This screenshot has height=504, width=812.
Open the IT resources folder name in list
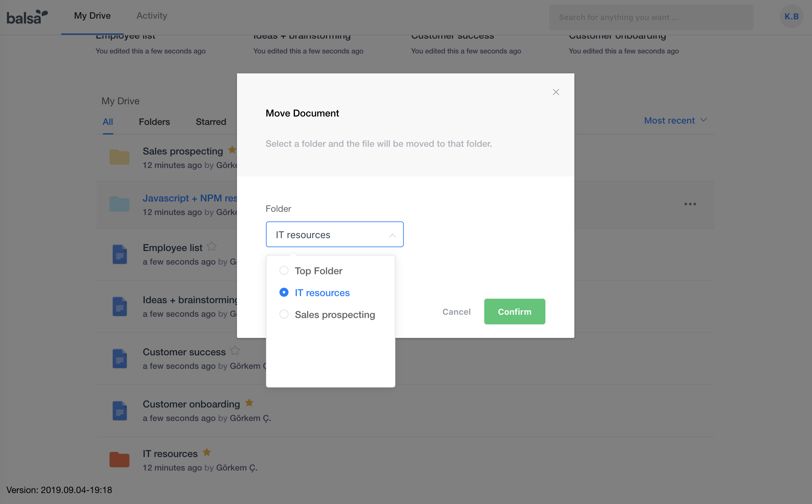[170, 454]
